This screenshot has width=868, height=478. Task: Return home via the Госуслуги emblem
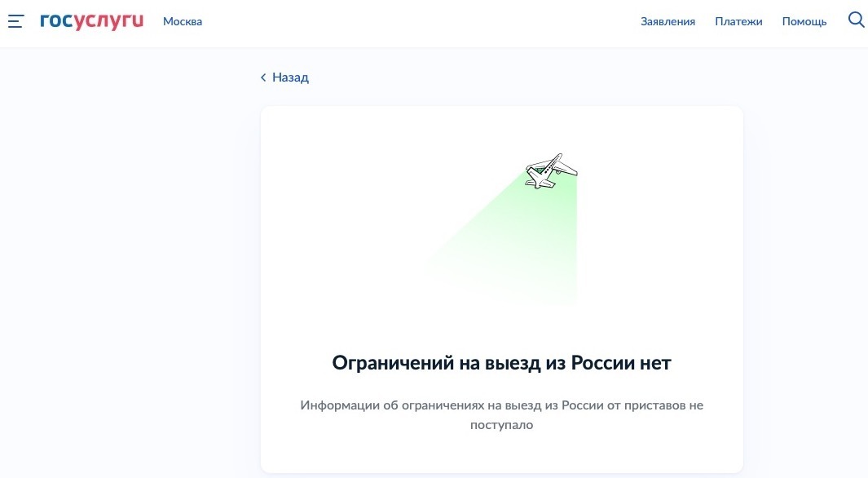click(x=91, y=21)
